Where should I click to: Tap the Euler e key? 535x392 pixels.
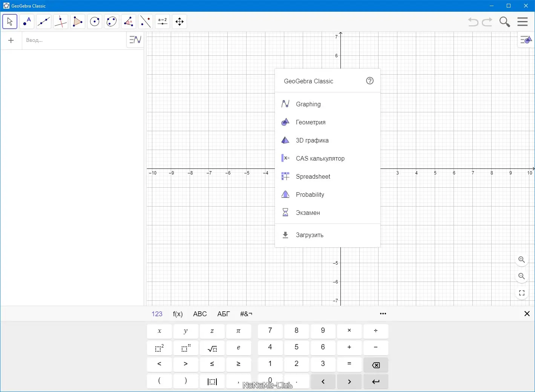(239, 348)
